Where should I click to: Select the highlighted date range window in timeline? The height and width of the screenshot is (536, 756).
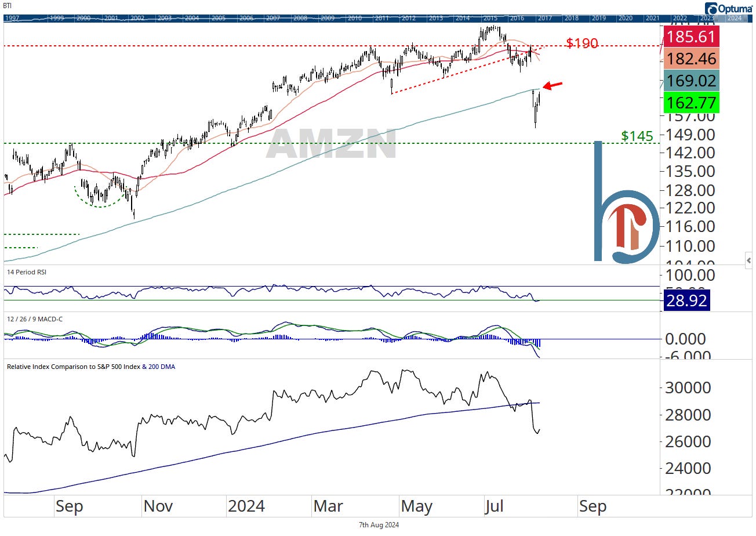(x=730, y=18)
